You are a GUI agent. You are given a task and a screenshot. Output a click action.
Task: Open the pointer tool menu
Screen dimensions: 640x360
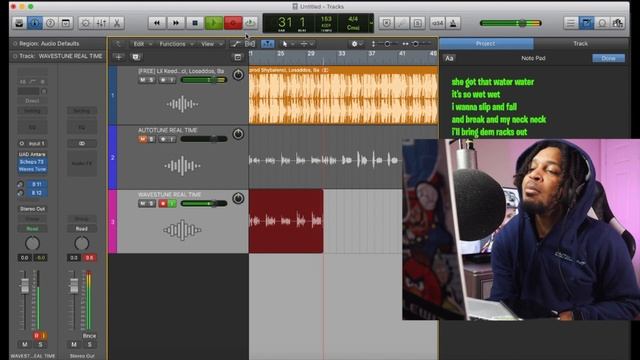pos(287,44)
